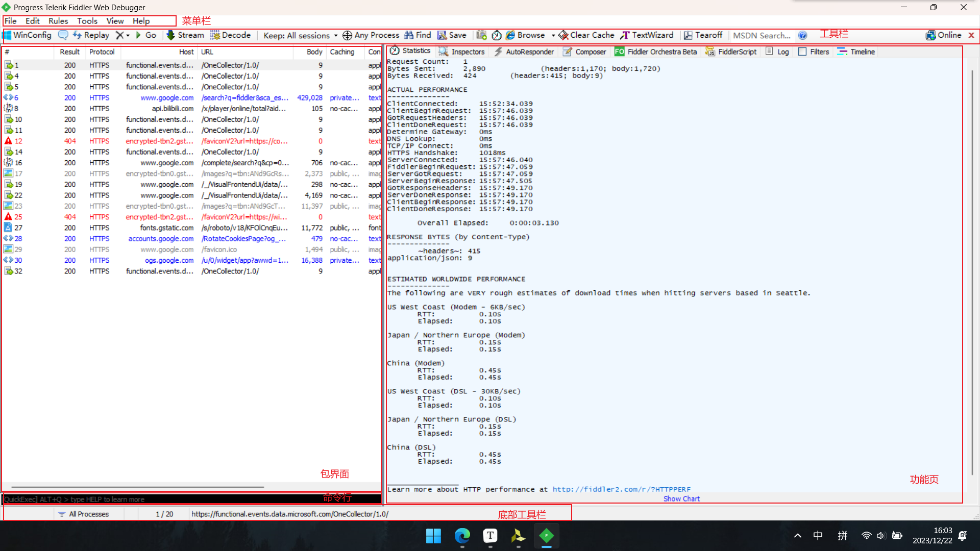Open Fiddler Orchestra Beta tab
Image resolution: width=980 pixels, height=551 pixels.
(x=656, y=52)
